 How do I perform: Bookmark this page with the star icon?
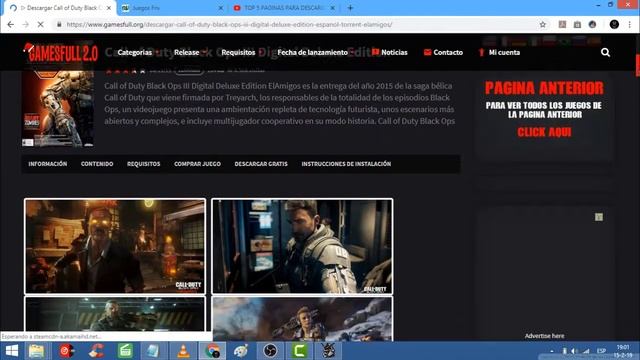[542, 24]
